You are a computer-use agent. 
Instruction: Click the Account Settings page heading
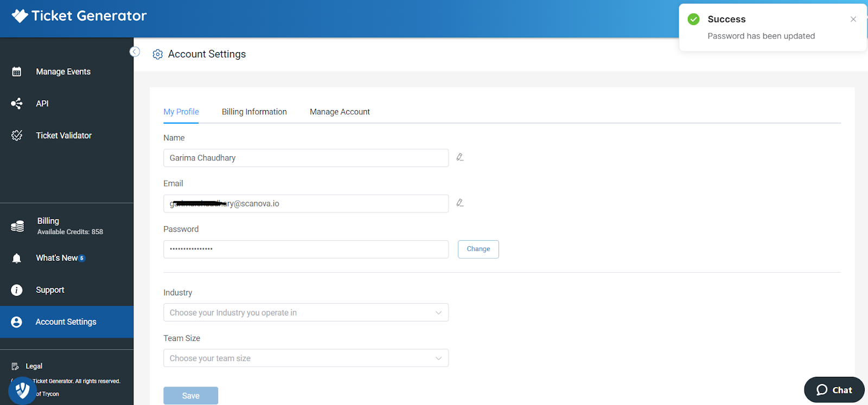(207, 54)
